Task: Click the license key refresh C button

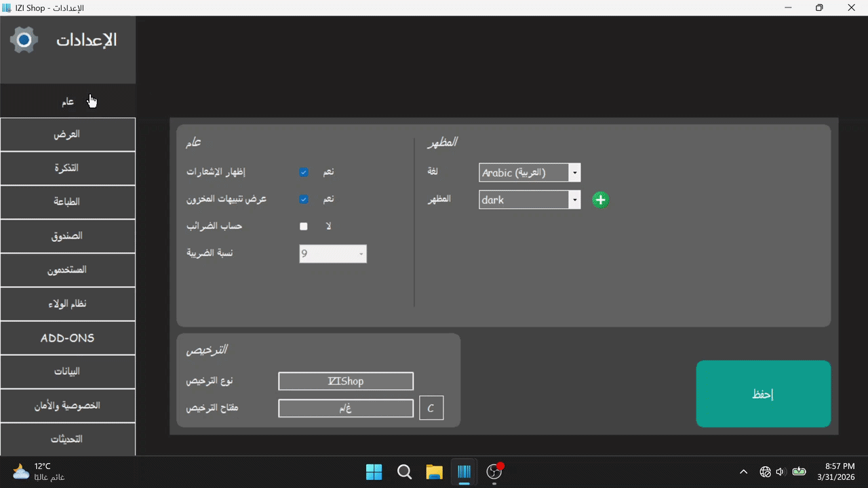Action: coord(431,408)
